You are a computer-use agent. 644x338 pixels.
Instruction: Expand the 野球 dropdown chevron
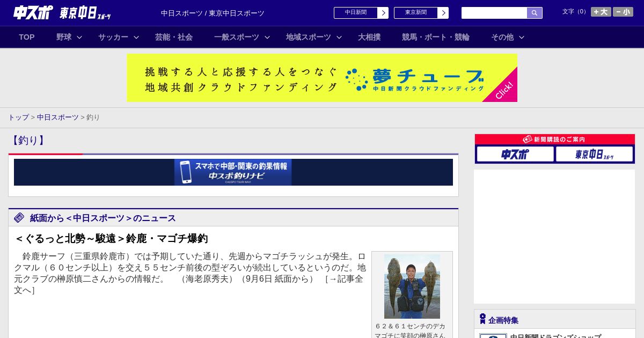79,37
